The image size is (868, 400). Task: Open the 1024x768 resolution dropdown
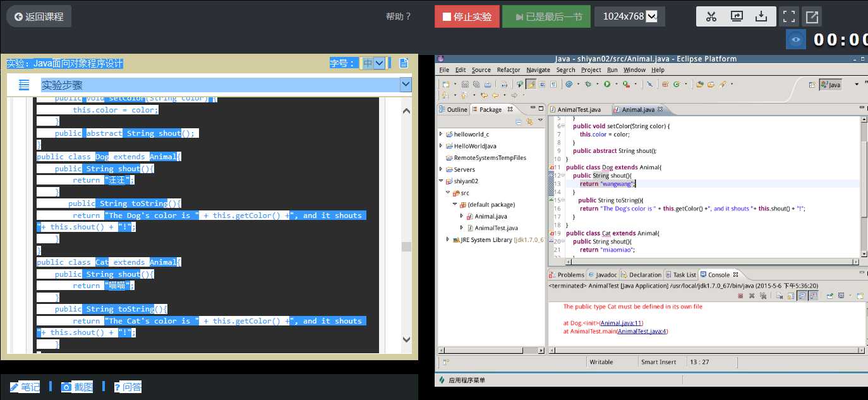click(630, 16)
